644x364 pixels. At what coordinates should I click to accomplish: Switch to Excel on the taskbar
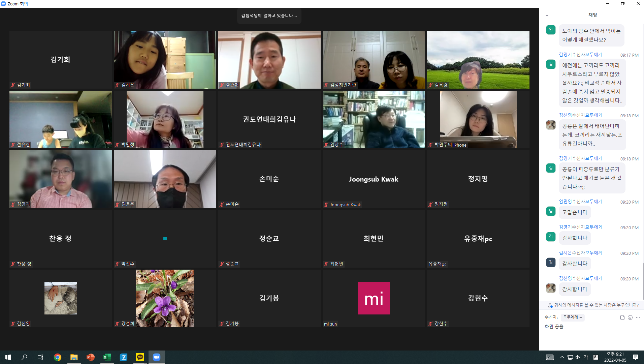(x=107, y=357)
